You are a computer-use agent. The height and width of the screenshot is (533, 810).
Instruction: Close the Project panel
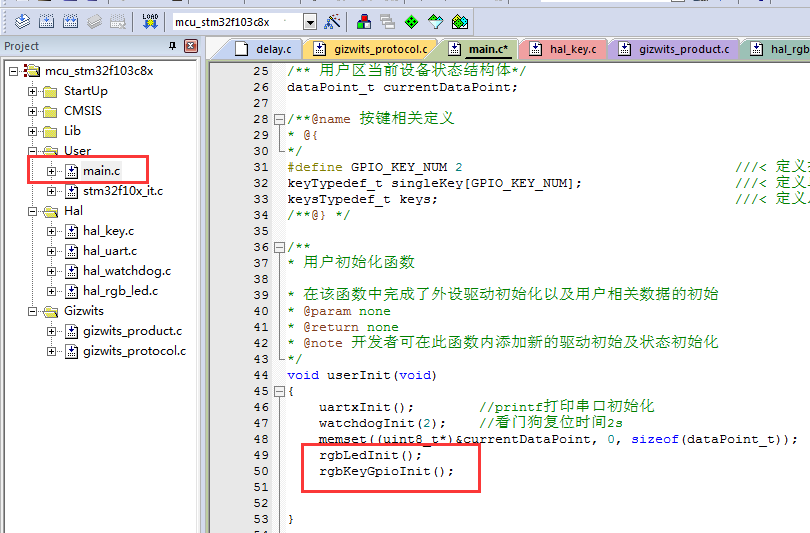point(191,46)
